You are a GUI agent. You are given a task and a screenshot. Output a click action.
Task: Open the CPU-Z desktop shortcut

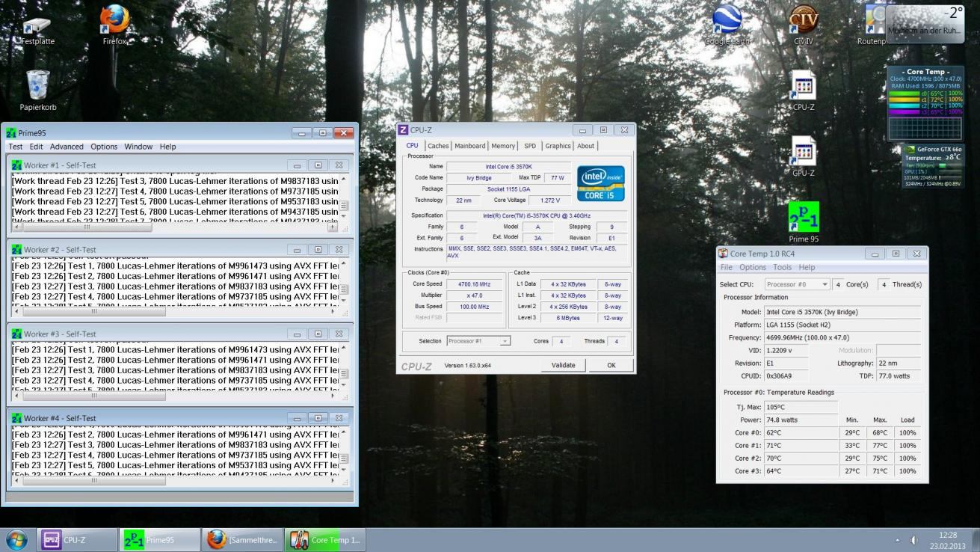804,91
